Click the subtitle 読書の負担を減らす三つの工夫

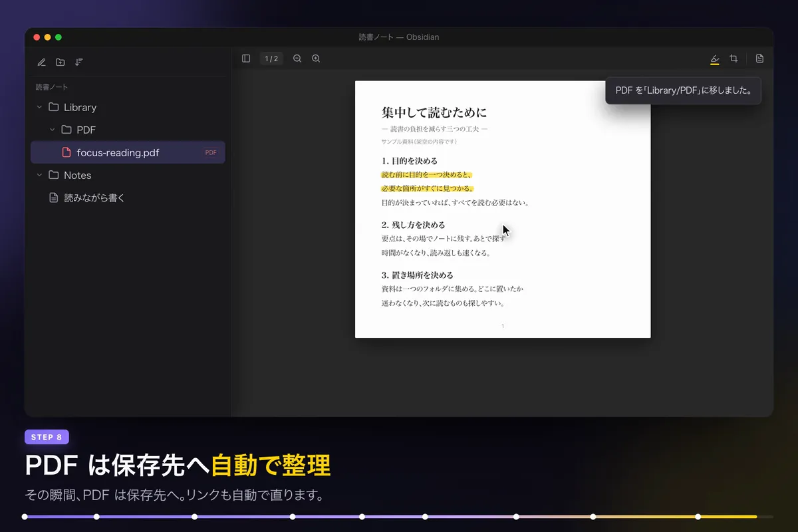pyautogui.click(x=435, y=128)
